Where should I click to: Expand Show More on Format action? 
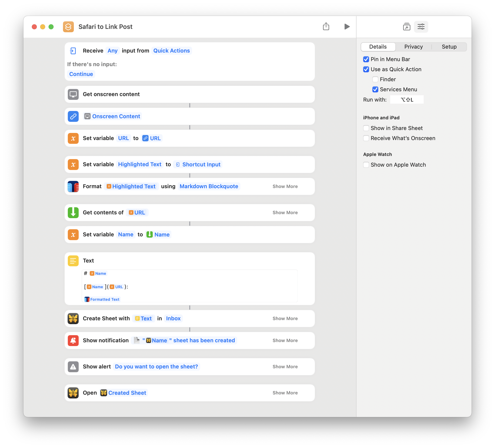tap(285, 186)
